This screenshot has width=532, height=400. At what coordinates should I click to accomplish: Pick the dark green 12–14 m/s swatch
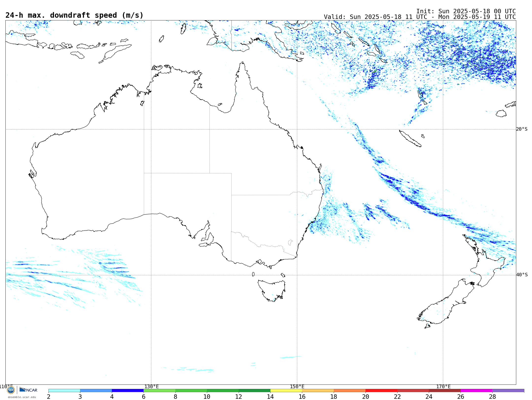[x=254, y=390]
